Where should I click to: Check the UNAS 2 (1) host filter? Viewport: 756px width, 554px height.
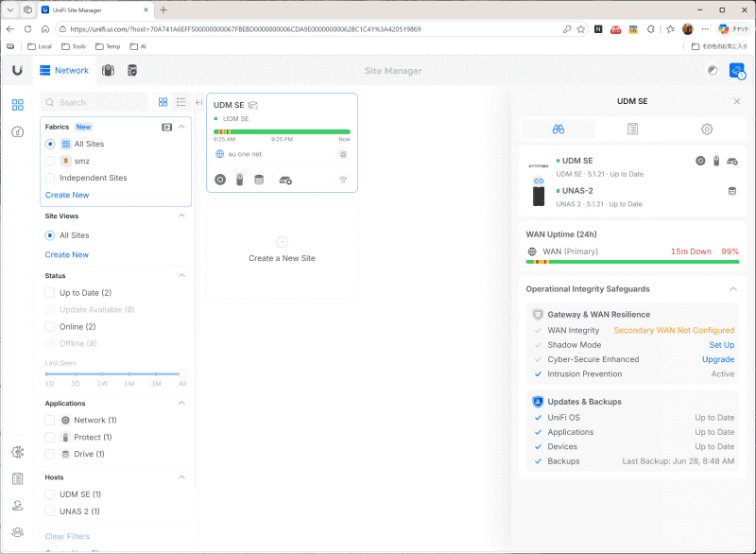click(50, 511)
